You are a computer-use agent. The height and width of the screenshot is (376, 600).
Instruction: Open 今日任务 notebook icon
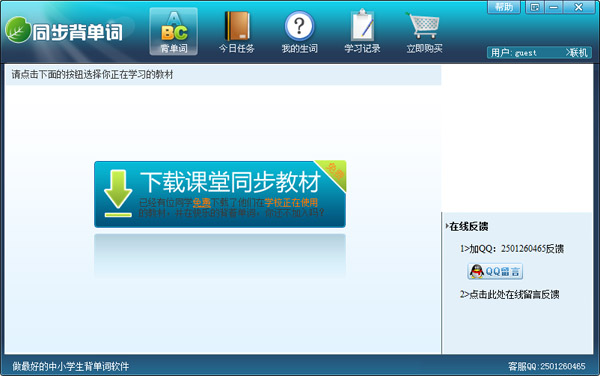pyautogui.click(x=236, y=31)
